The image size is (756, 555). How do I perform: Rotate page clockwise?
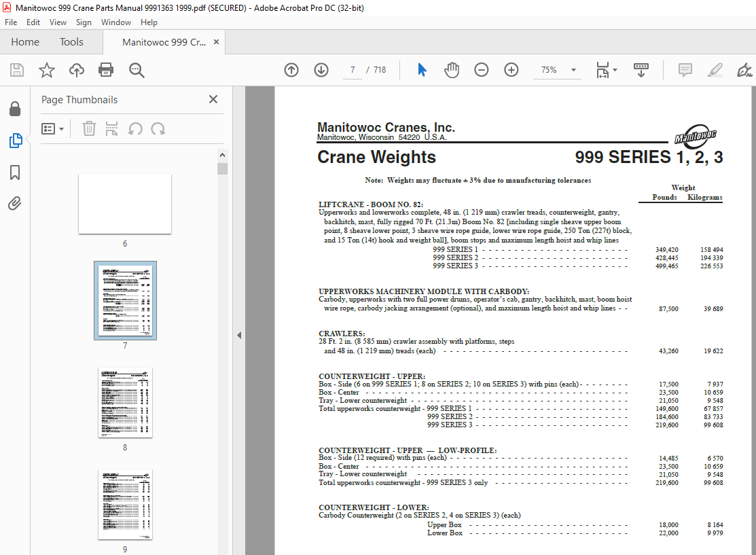point(158,129)
